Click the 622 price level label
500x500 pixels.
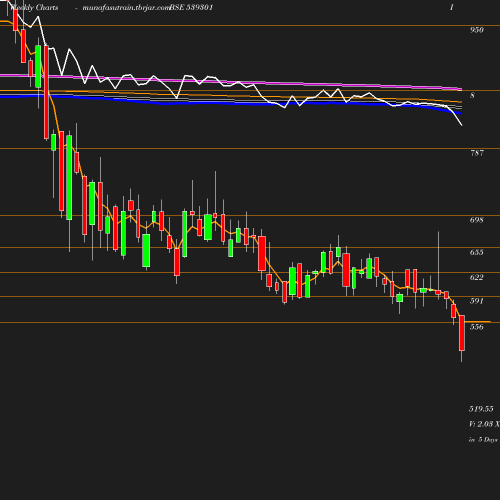[476, 277]
